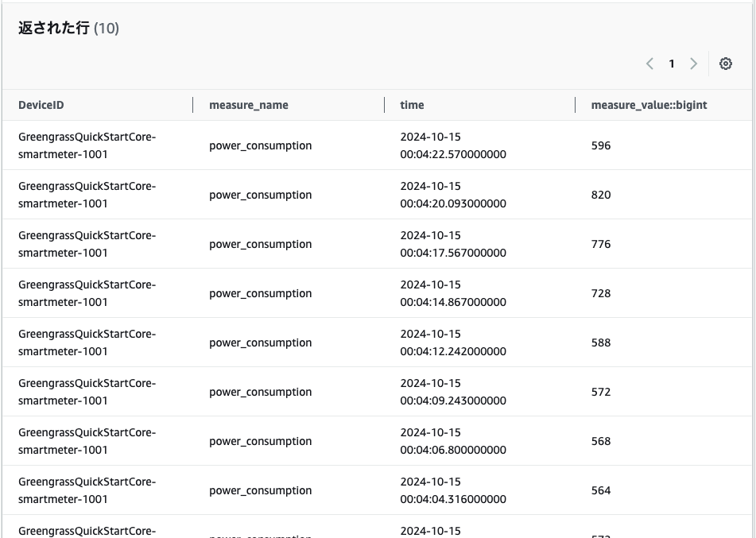Select the measure value 820 cell

(x=601, y=195)
